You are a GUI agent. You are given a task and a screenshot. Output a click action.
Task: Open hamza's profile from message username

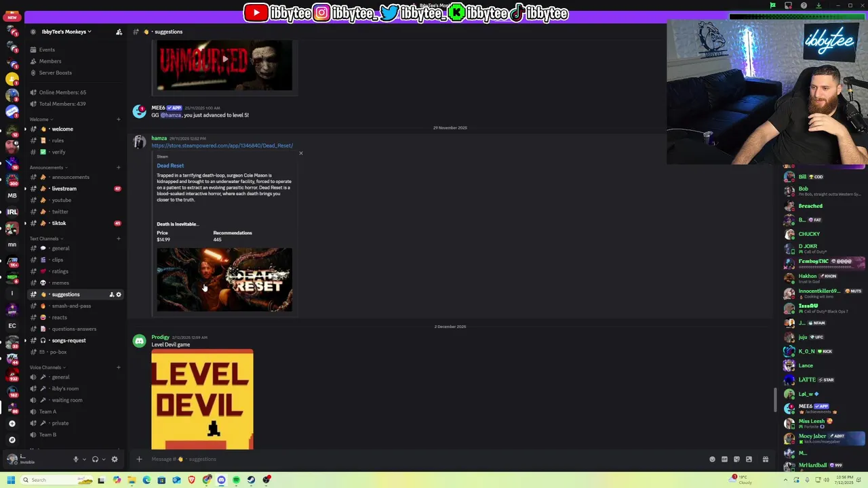click(159, 138)
